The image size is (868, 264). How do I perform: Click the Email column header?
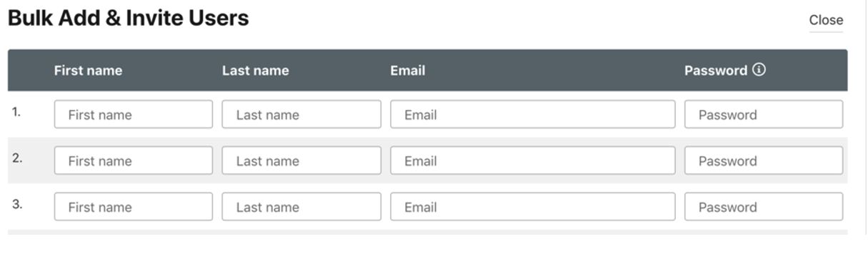[x=408, y=71]
